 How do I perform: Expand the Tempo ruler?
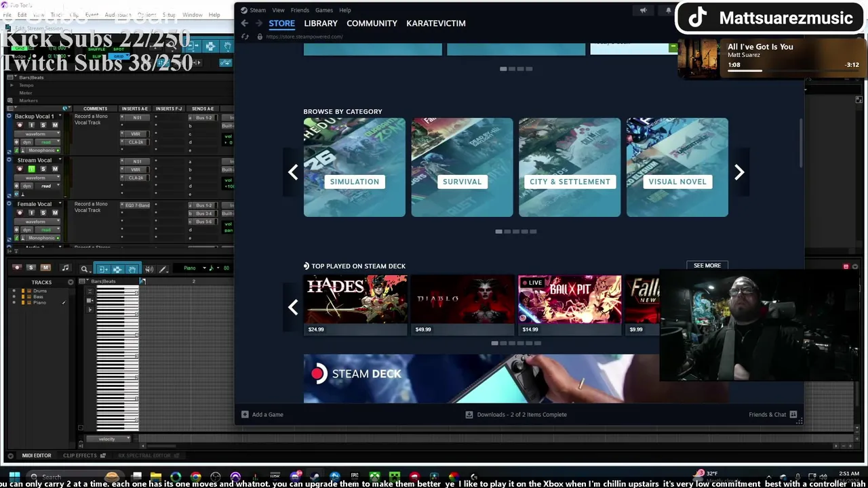12,85
